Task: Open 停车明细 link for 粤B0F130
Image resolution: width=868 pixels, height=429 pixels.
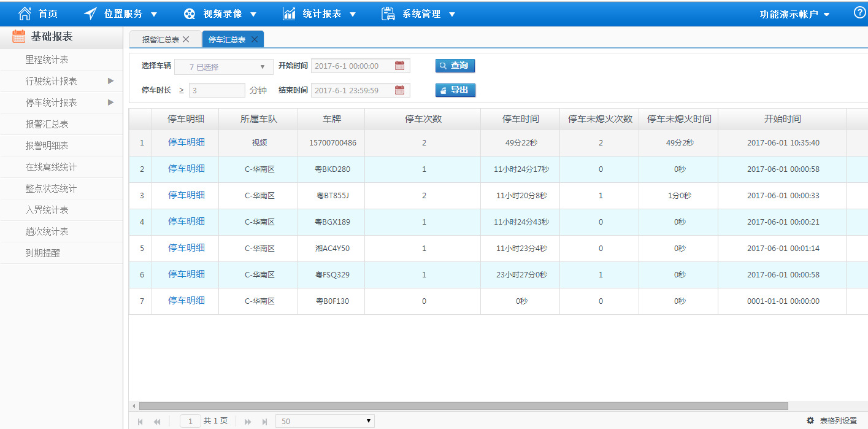Action: (x=186, y=300)
